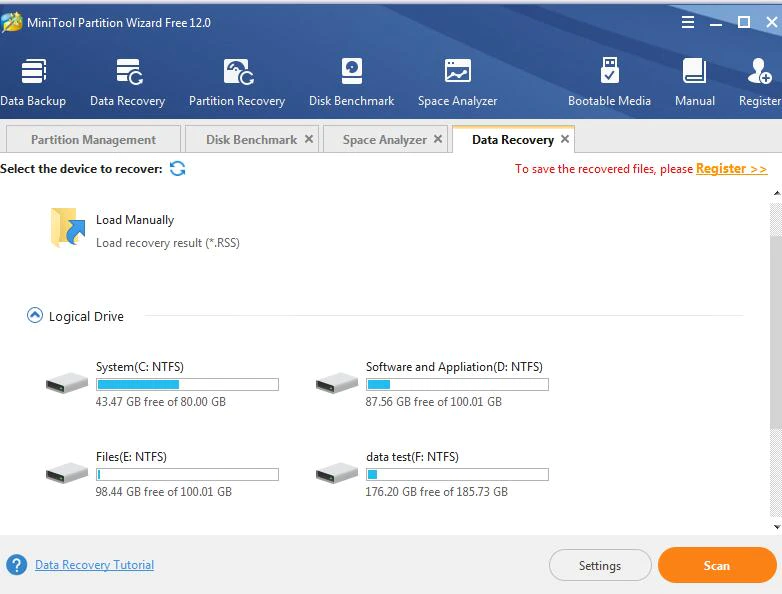The height and width of the screenshot is (594, 782).
Task: Close the Data Recovery tab
Action: 565,139
